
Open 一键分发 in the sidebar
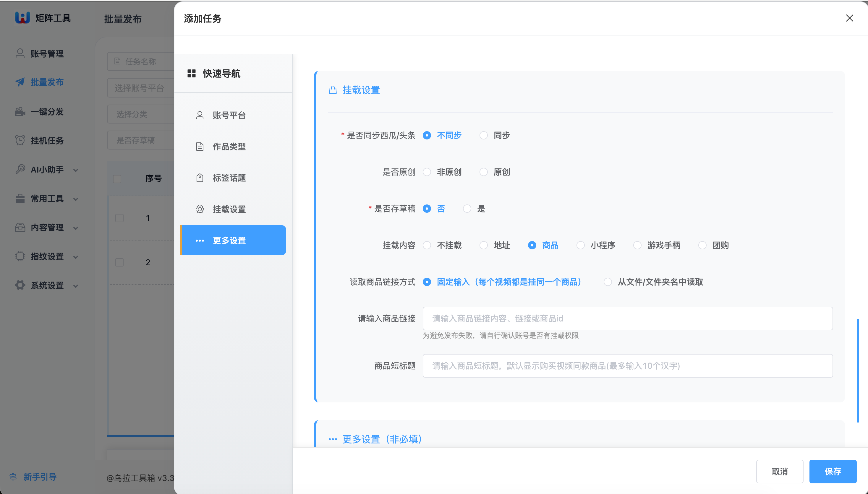point(47,112)
